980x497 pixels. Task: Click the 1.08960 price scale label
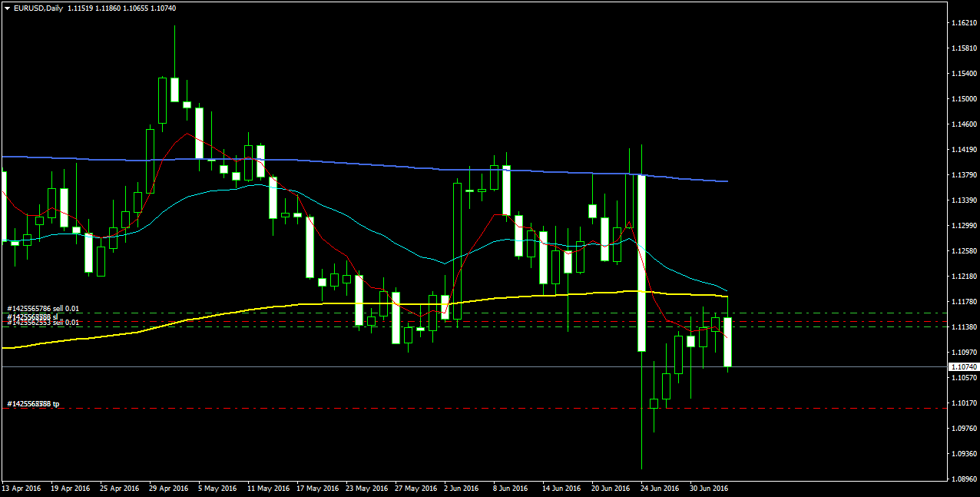(x=965, y=479)
